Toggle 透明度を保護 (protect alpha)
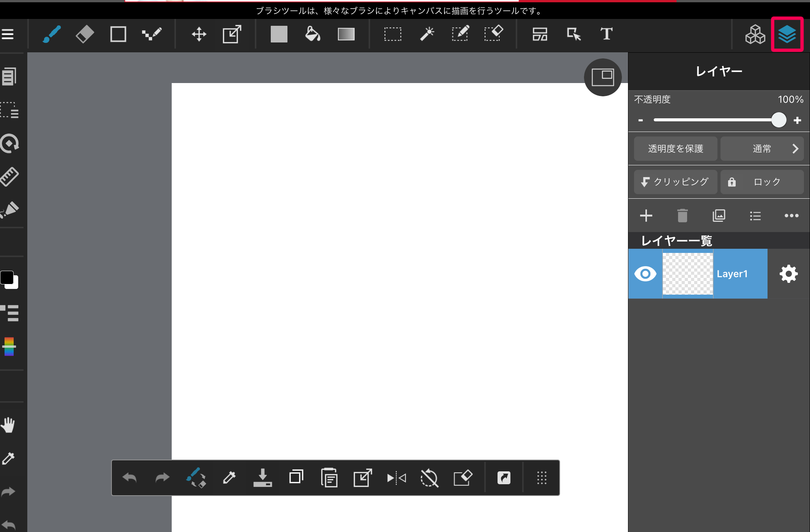The height and width of the screenshot is (532, 810). point(675,149)
